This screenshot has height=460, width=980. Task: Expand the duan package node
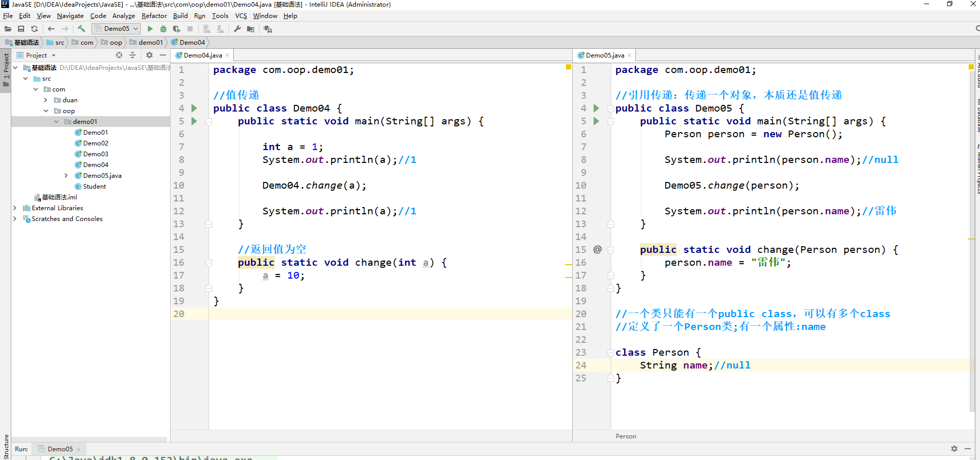coord(46,100)
